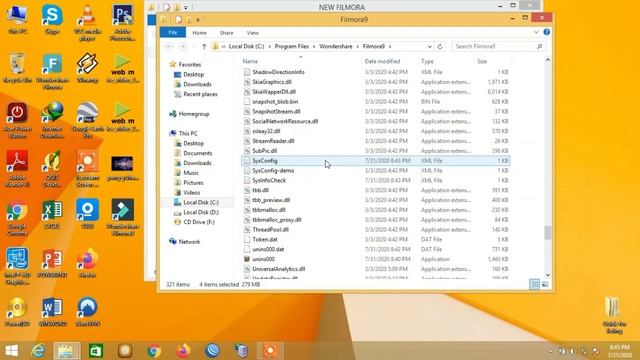640x360 pixels.
Task: Open the Quick Access Toolbar customize dropdown
Action: click(198, 20)
